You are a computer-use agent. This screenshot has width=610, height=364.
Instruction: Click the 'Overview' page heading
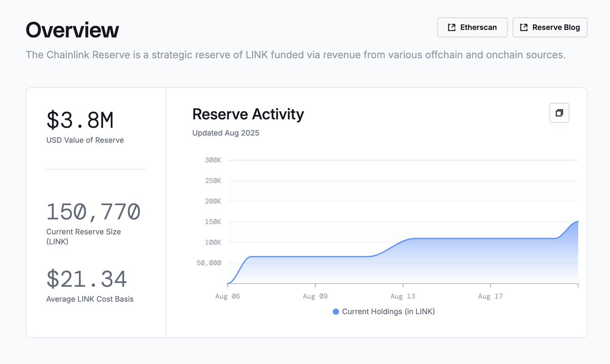coord(72,30)
